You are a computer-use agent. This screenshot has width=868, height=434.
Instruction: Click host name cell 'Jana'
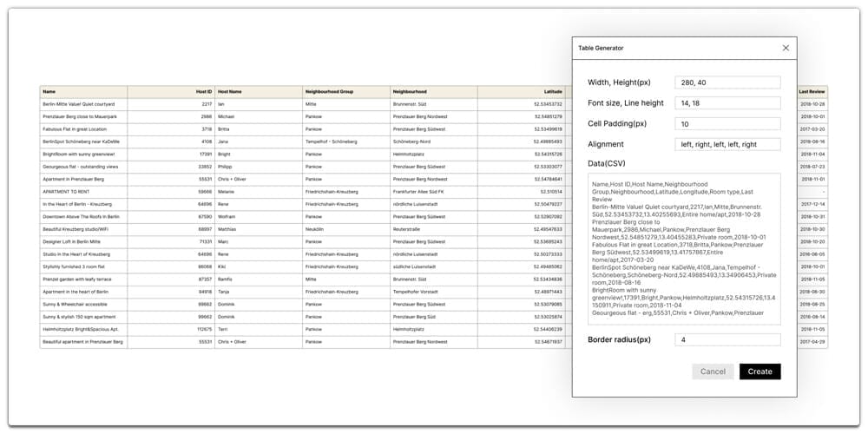pos(259,141)
